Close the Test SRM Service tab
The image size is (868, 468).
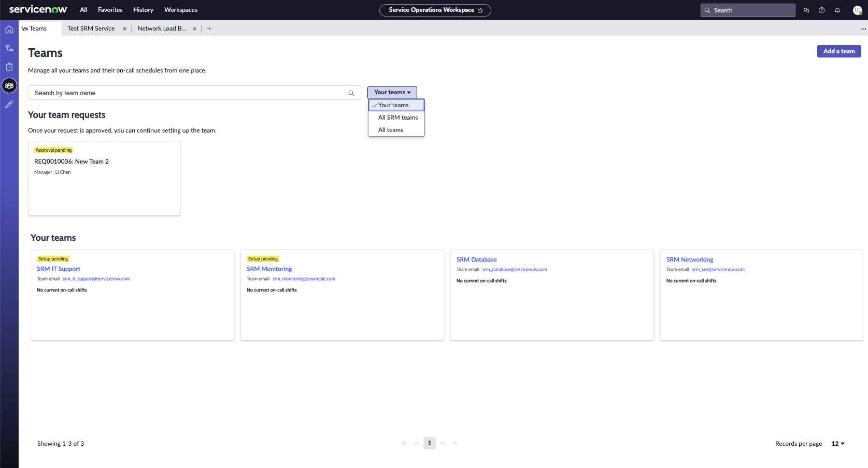pyautogui.click(x=124, y=29)
